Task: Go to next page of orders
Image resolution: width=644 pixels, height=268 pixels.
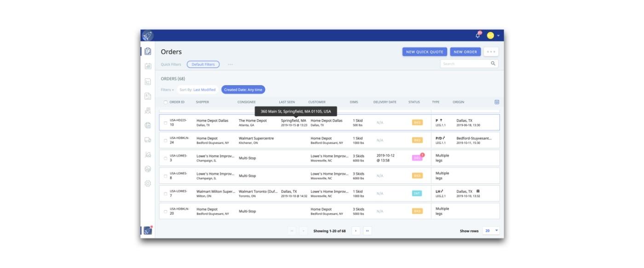Action: tap(356, 231)
